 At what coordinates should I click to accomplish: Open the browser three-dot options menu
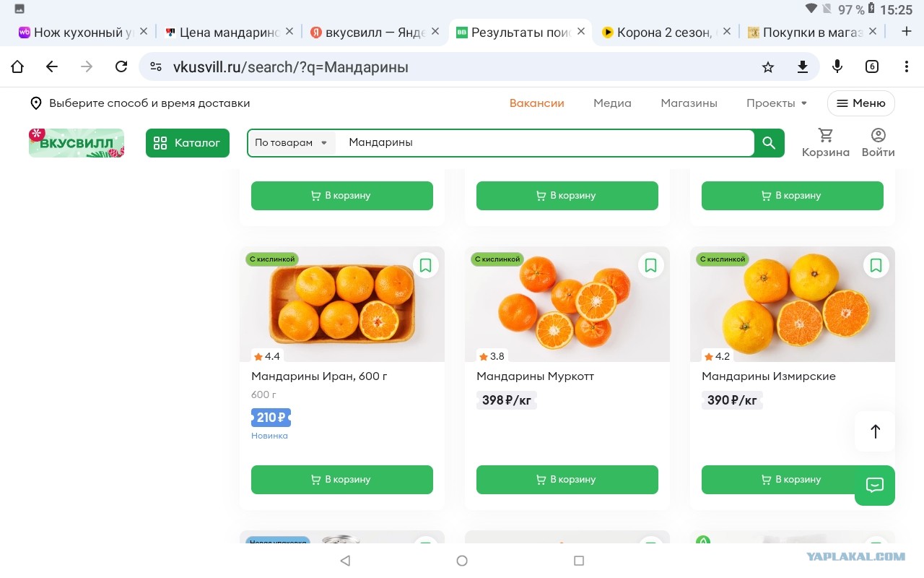[x=907, y=67]
